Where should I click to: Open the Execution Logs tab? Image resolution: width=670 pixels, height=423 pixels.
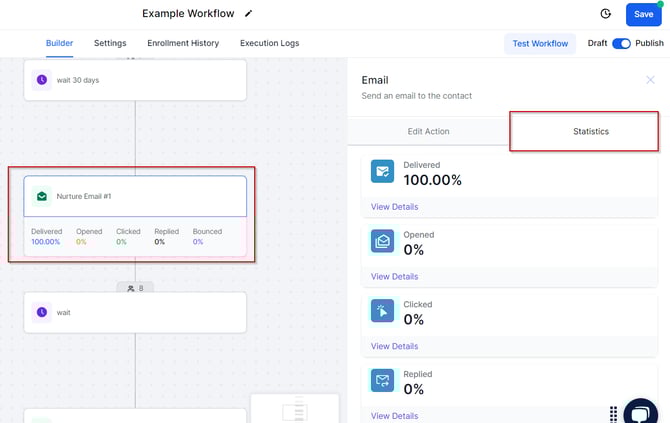(269, 43)
